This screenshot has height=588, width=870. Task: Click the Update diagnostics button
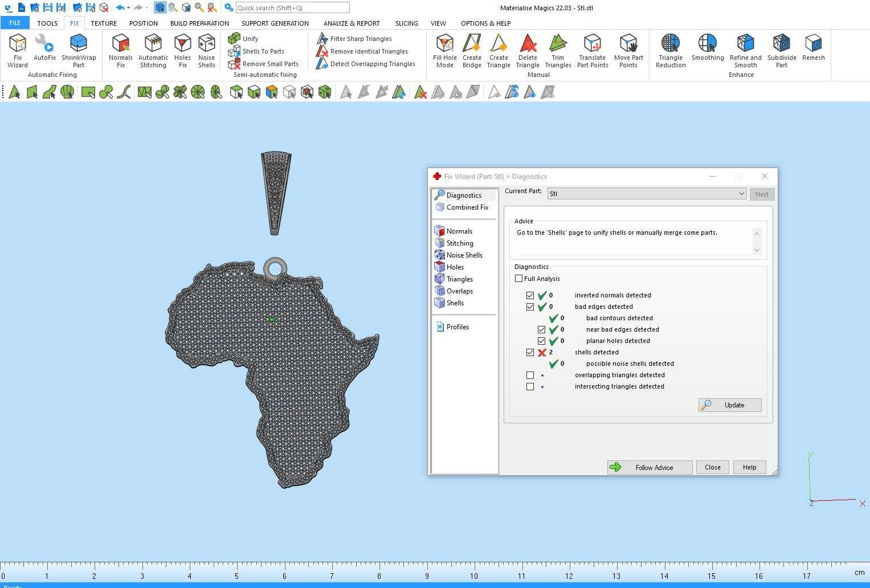(730, 405)
